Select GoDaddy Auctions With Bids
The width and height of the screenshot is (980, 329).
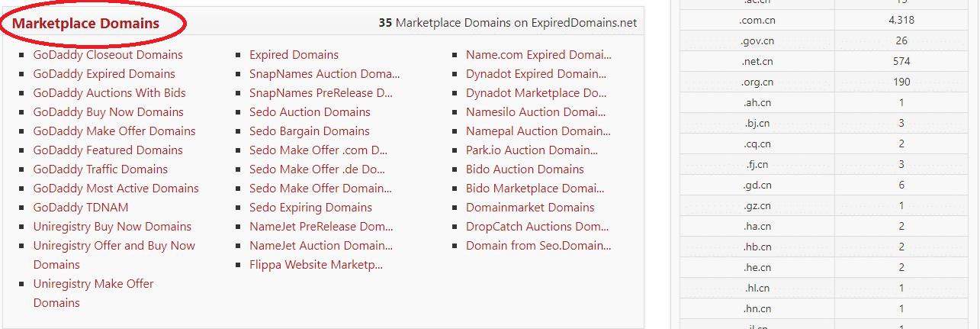pos(109,93)
